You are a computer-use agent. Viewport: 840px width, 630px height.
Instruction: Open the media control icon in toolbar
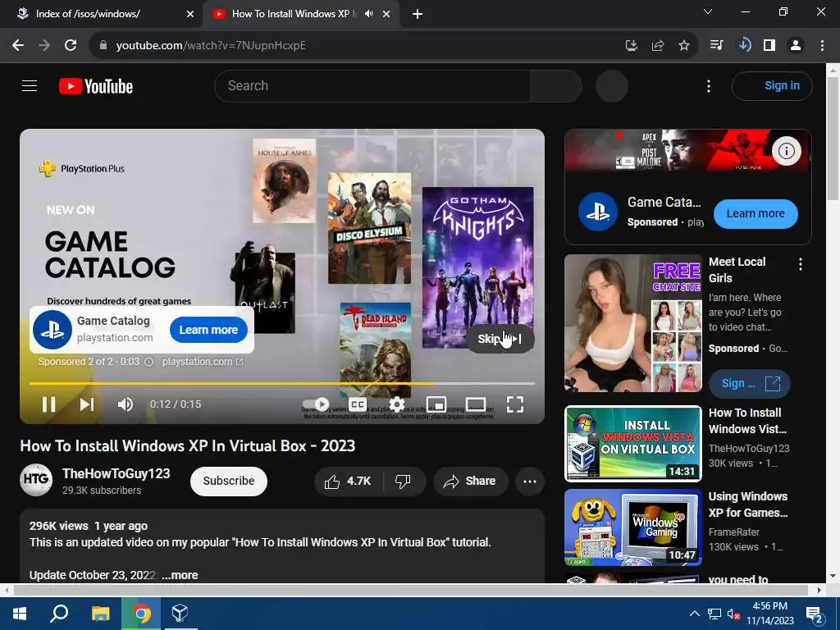point(716,46)
